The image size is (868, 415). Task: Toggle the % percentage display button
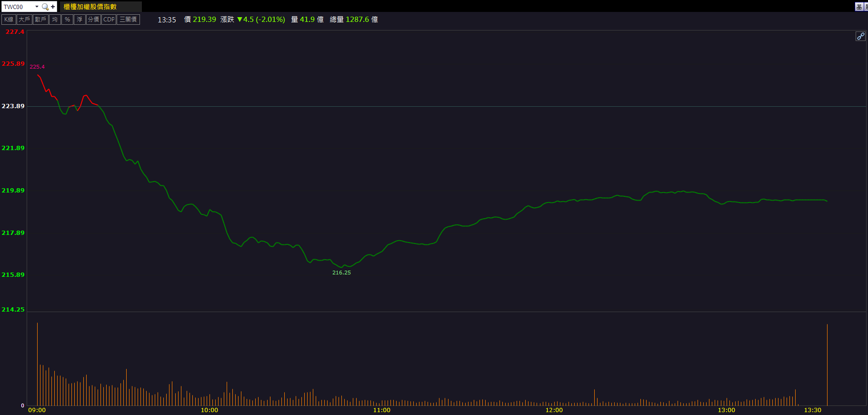pos(67,20)
